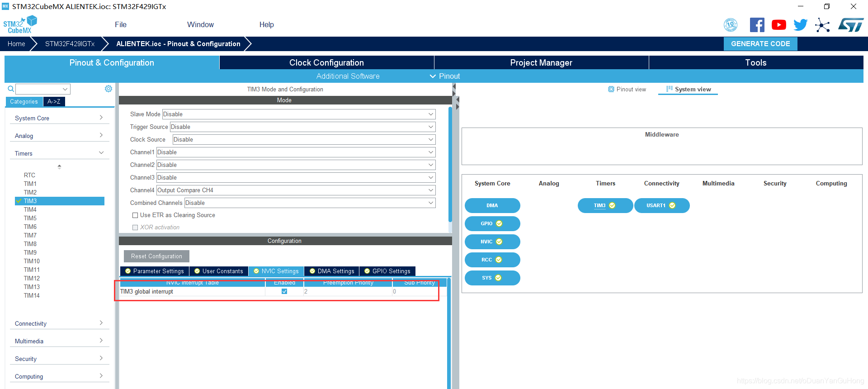Image resolution: width=868 pixels, height=389 pixels.
Task: Open DMA in System view
Action: (x=492, y=205)
